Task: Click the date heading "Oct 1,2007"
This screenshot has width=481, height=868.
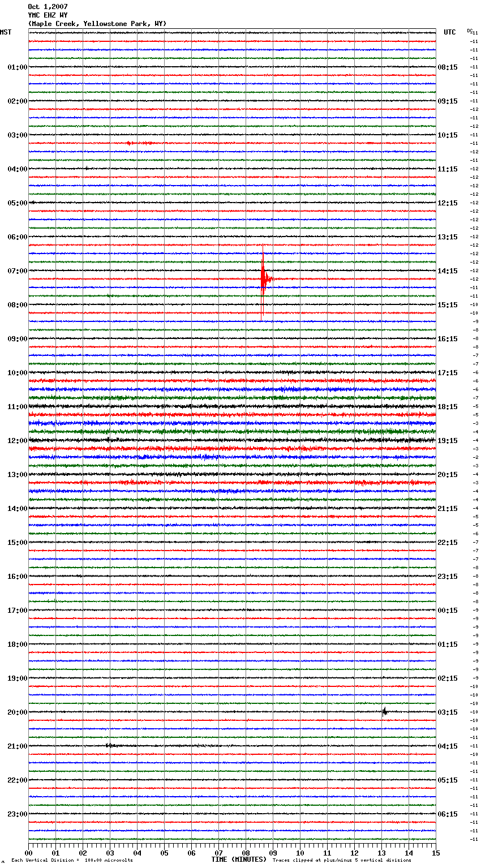Action: [48, 7]
